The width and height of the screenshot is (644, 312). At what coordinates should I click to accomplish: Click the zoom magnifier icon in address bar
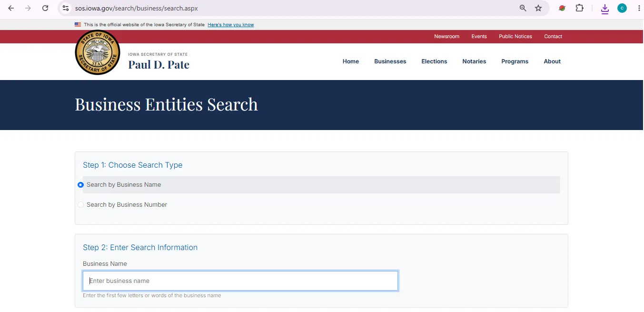coord(523,8)
